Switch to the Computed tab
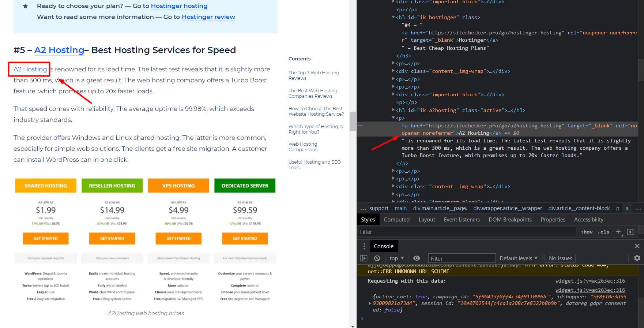 [x=397, y=220]
